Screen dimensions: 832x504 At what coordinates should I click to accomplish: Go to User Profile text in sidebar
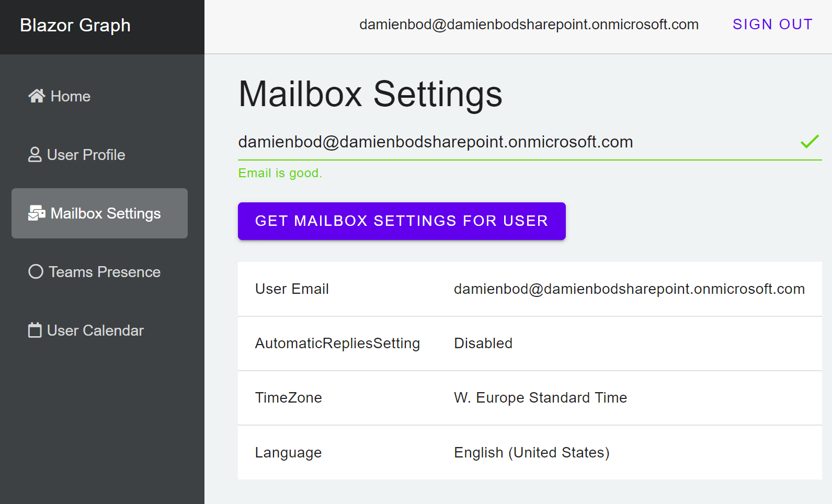coord(86,155)
